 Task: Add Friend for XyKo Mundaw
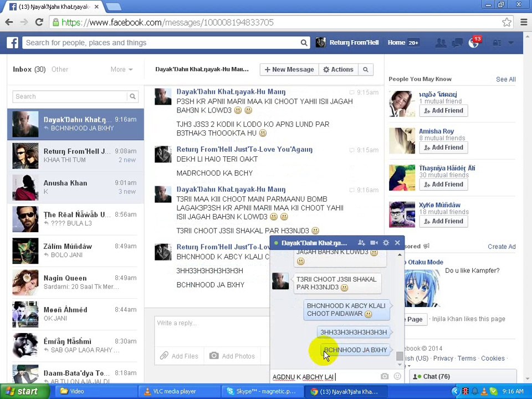(x=443, y=221)
